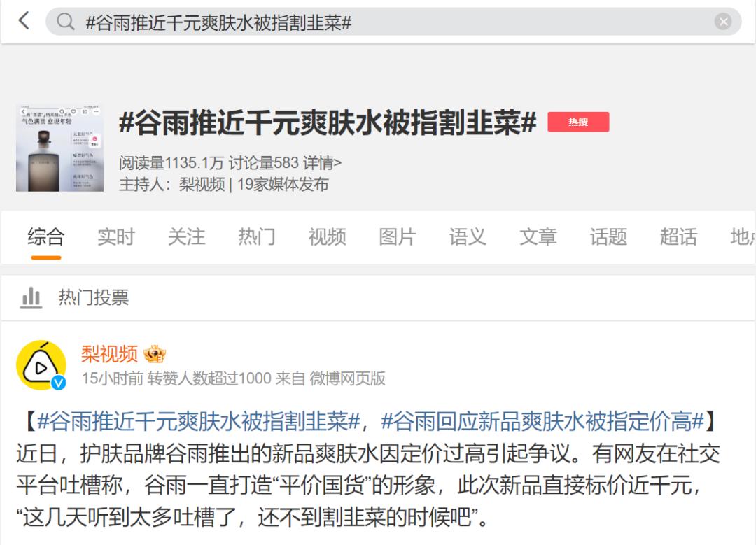
Task: Click the gold crown badge beside 梨视频
Action: (155, 354)
